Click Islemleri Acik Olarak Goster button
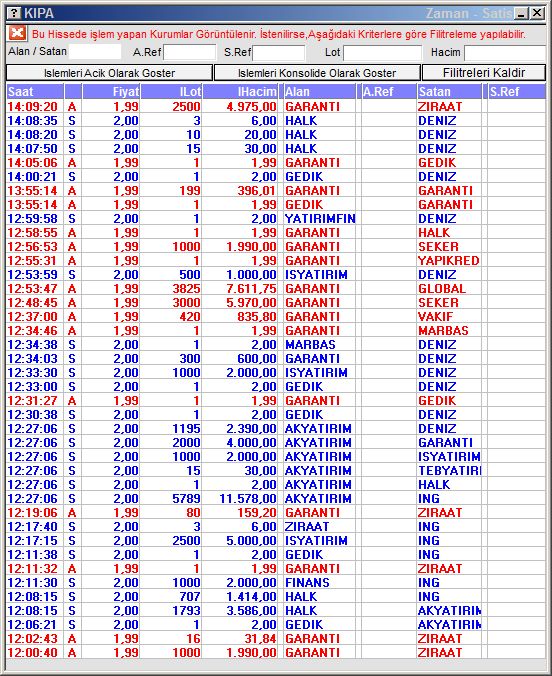The height and width of the screenshot is (676, 552). (x=110, y=73)
